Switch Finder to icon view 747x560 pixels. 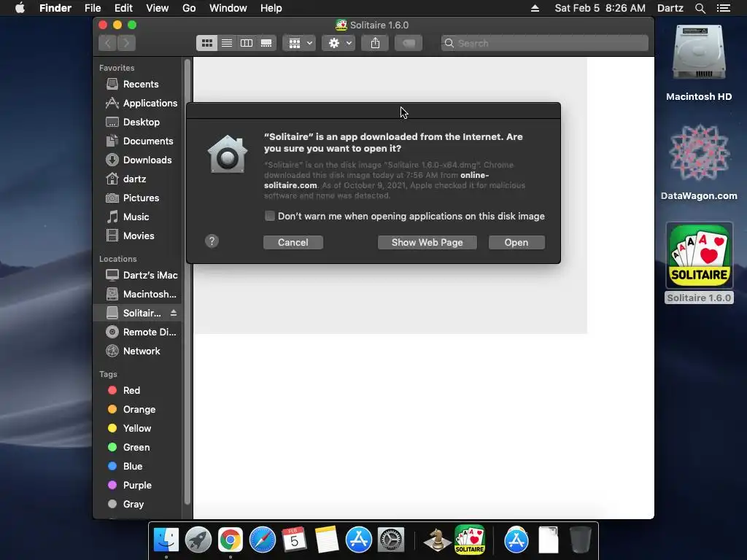pos(206,43)
